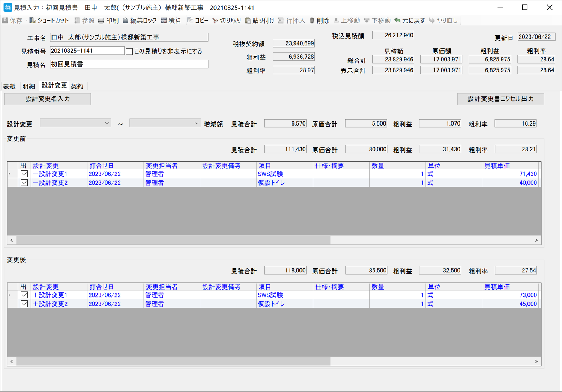Screen dimensions: 562x392
Task: Click the Save (保存) toolbar icon
Action: click(x=5, y=21)
